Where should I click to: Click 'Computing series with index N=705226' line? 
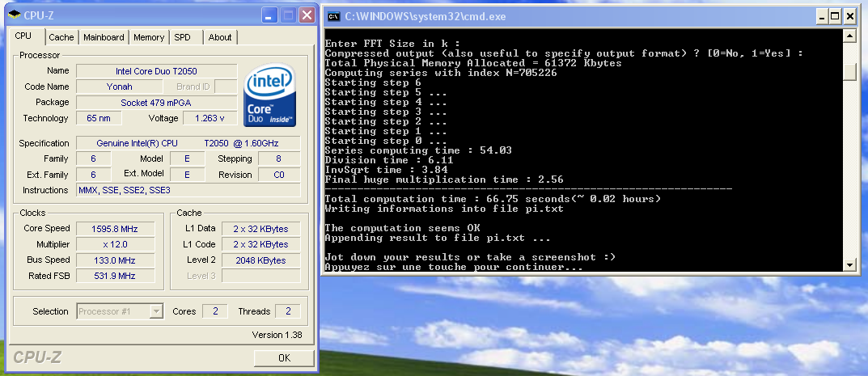pos(441,73)
